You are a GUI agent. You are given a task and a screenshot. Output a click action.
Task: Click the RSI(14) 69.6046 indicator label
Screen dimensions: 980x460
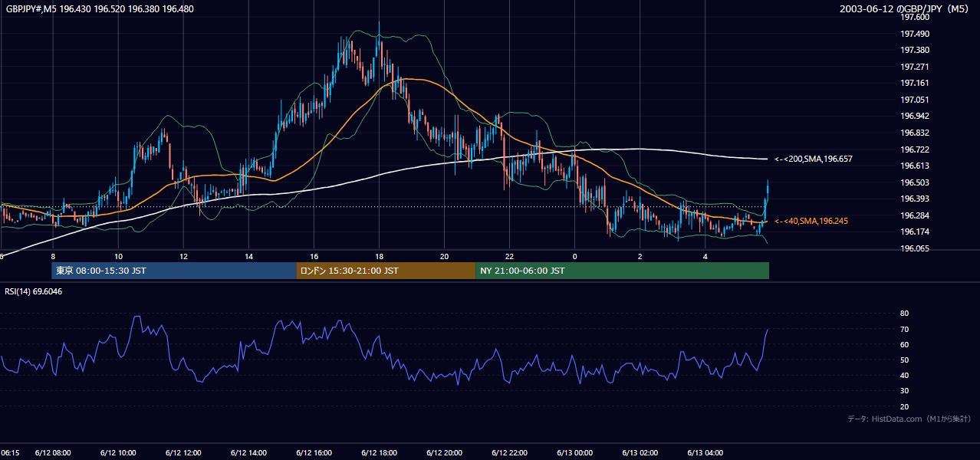click(x=34, y=291)
